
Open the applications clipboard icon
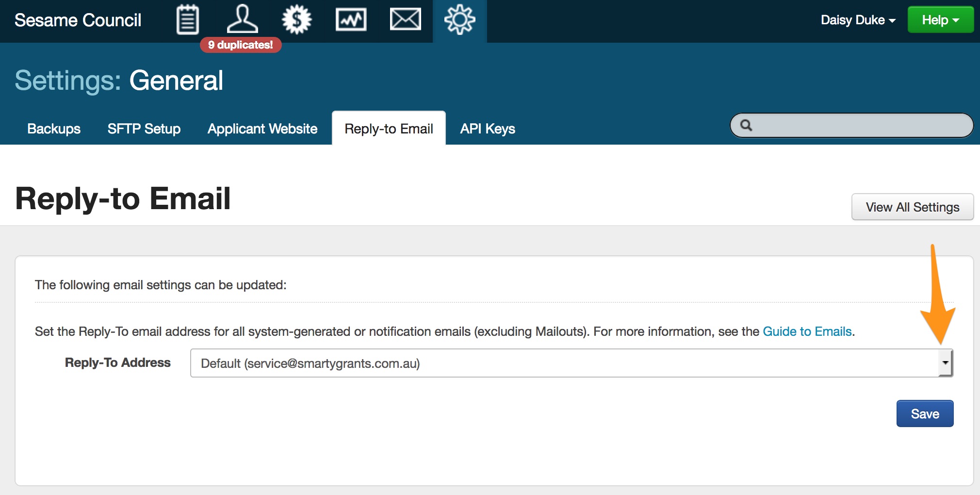click(x=187, y=20)
